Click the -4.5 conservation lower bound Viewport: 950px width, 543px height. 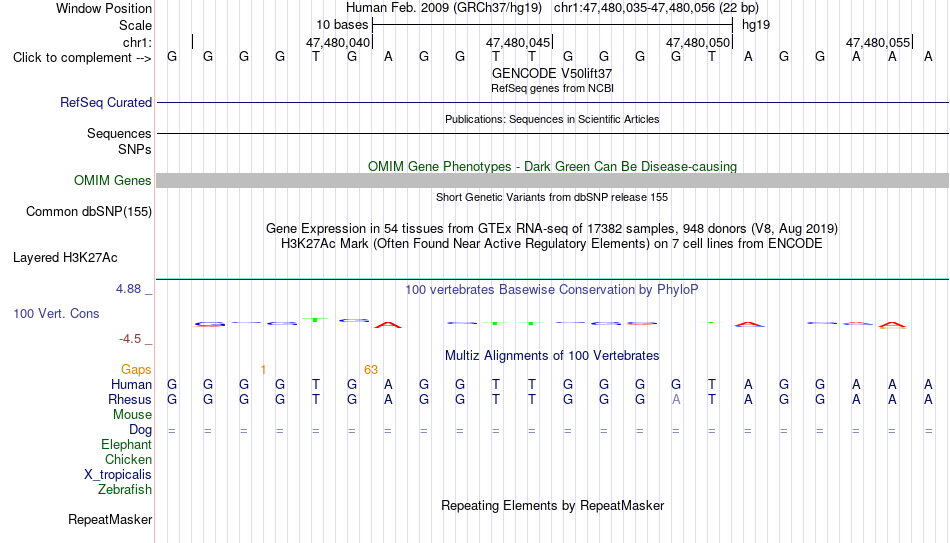[x=130, y=339]
